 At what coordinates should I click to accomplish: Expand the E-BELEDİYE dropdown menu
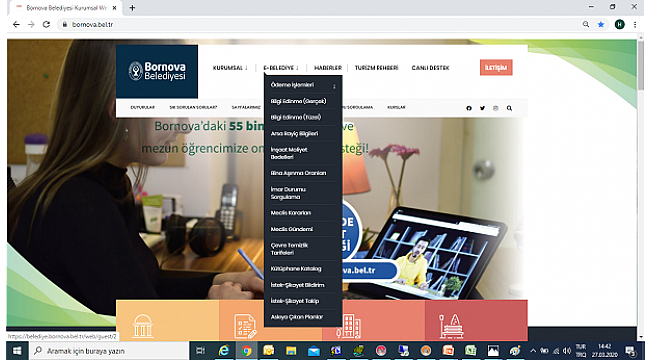tap(281, 68)
